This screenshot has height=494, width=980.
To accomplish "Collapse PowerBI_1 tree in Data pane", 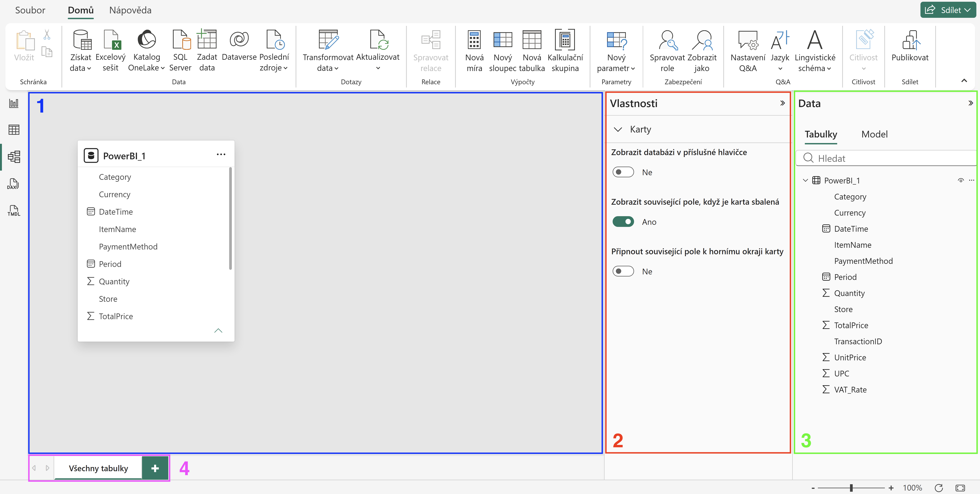I will tap(805, 180).
